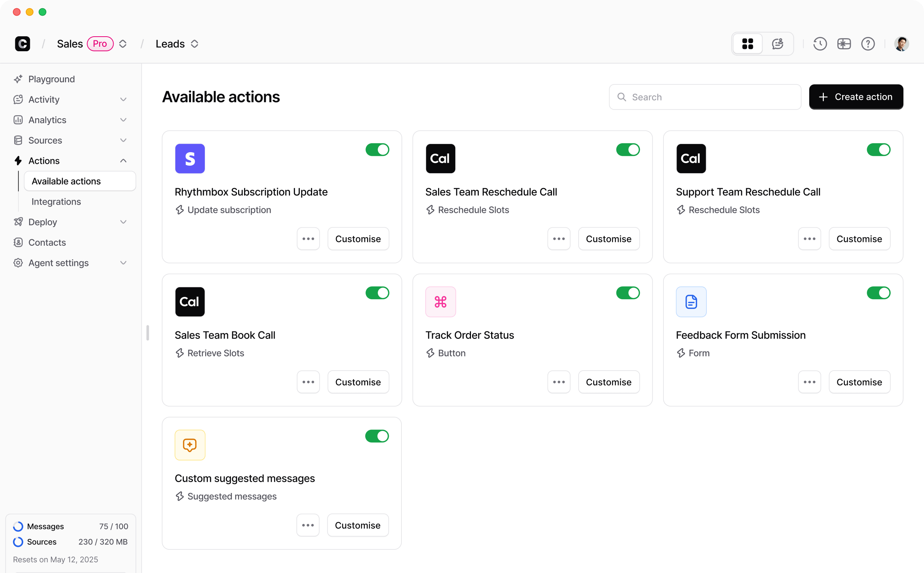Click the Create action button
924x573 pixels.
pyautogui.click(x=856, y=96)
